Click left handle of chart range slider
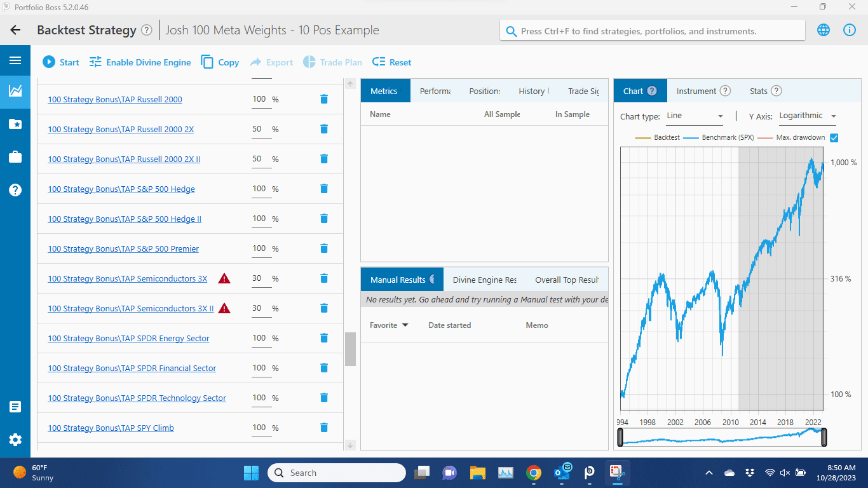Screen dimensions: 868x488 620,437
